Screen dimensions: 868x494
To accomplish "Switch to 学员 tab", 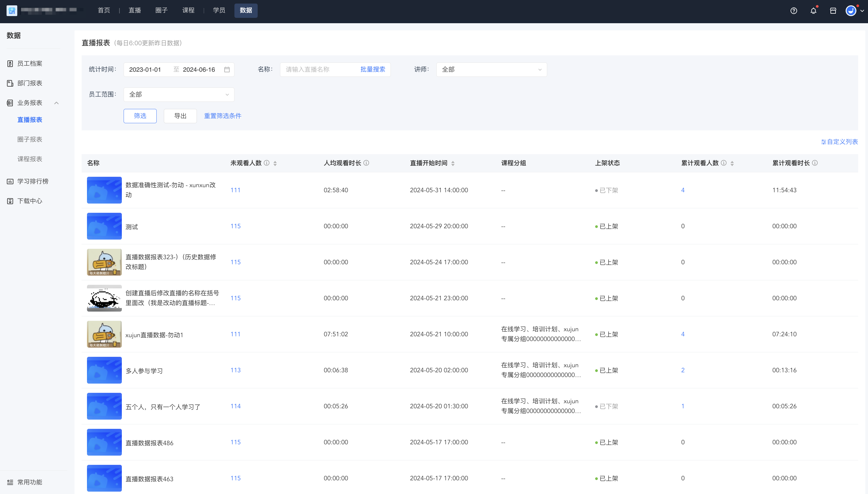I will click(219, 10).
